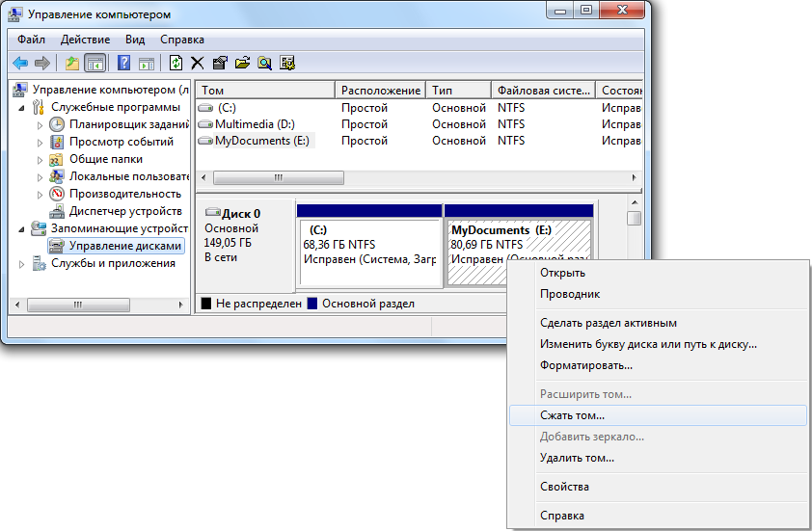Choose Сжать том... from context menu
812x531 pixels.
pyautogui.click(x=658, y=415)
